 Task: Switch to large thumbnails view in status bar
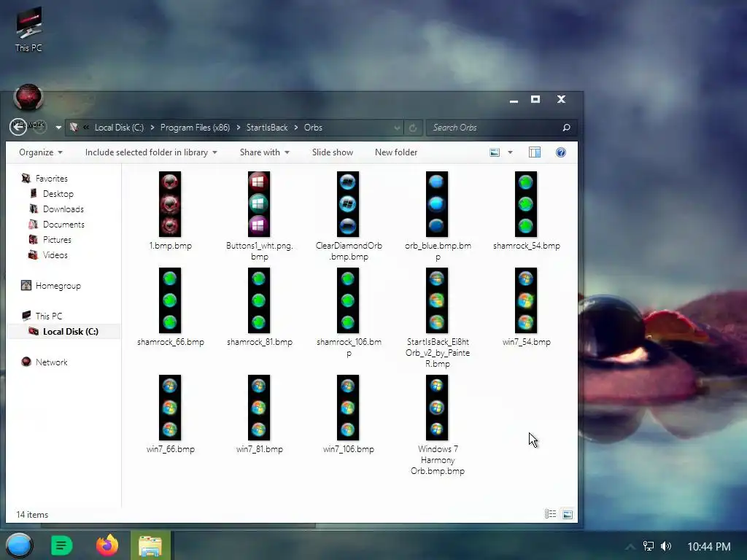click(x=568, y=514)
